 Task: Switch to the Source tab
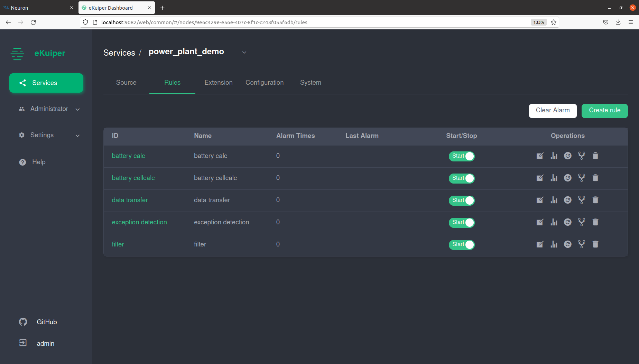click(x=126, y=83)
